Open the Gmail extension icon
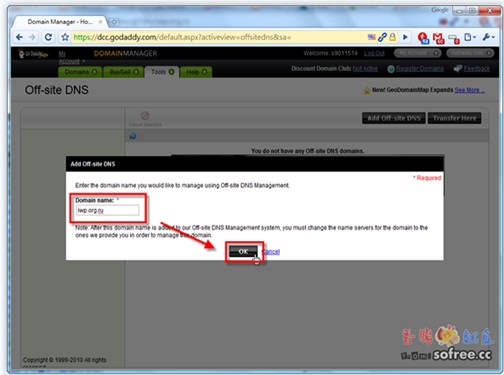The width and height of the screenshot is (504, 375). (438, 38)
